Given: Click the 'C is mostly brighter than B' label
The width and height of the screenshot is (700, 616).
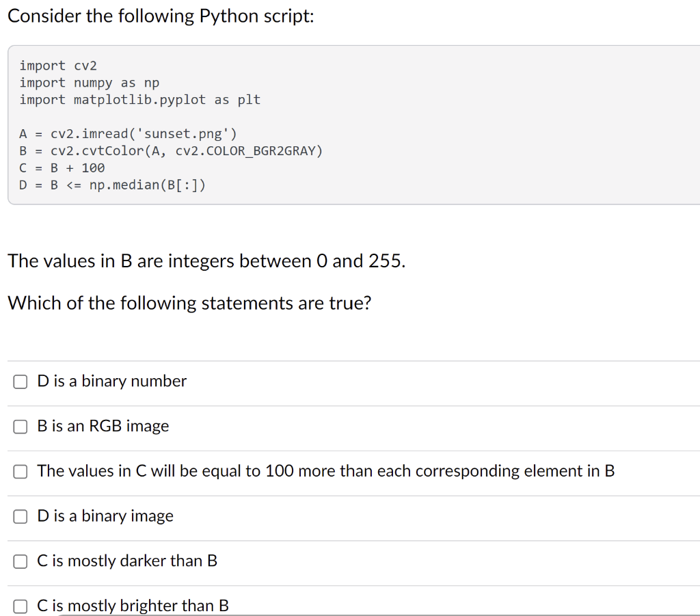Looking at the screenshot, I should coord(133,606).
